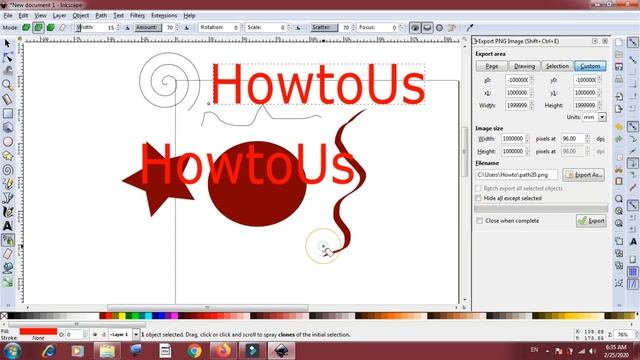Click the export Filename path field

point(516,175)
